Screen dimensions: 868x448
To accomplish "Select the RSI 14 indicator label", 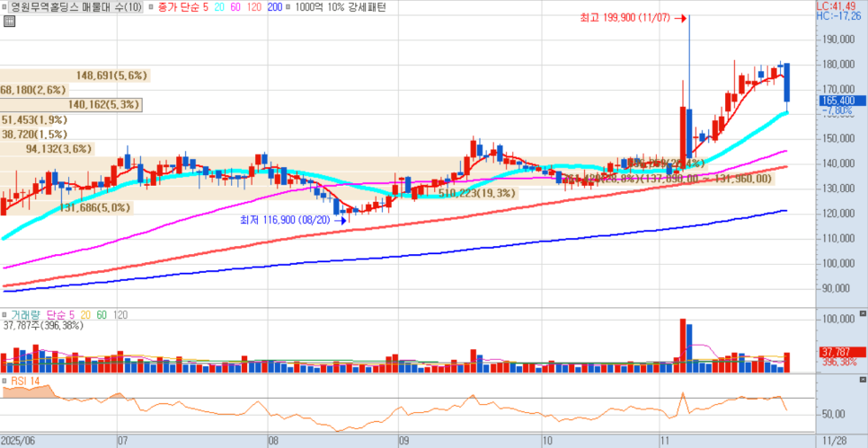I will pos(25,381).
